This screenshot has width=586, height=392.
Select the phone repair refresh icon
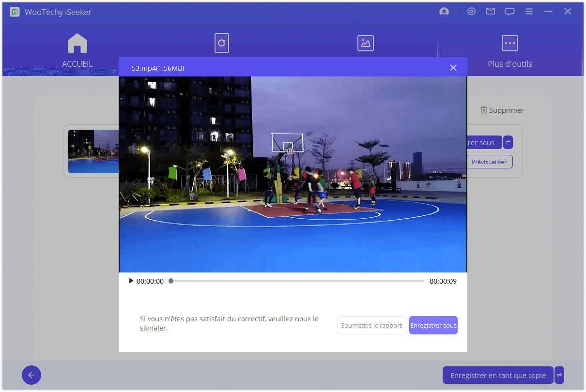pyautogui.click(x=222, y=43)
